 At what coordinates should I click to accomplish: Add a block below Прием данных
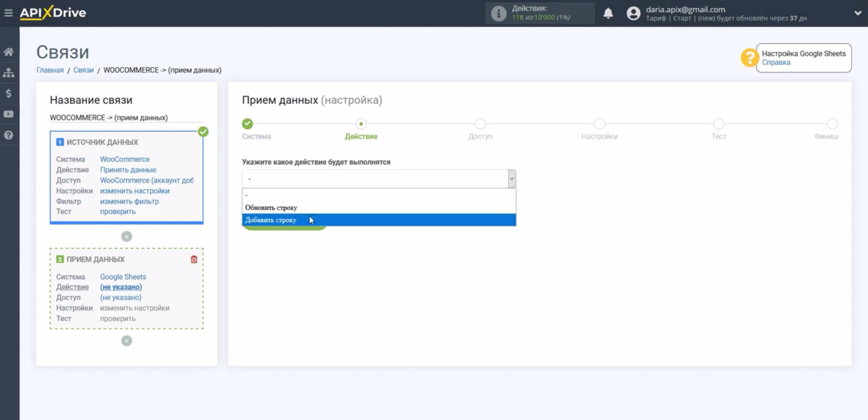pos(126,341)
